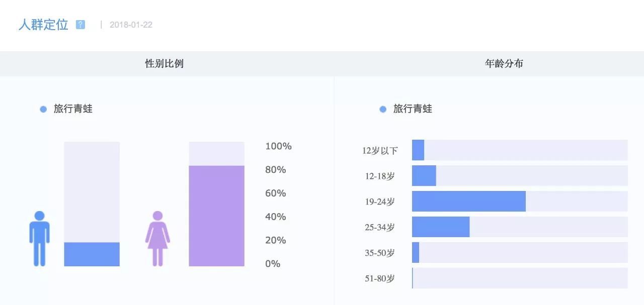This screenshot has width=644, height=305.
Task: Click the 人群定位 title
Action: point(43,25)
